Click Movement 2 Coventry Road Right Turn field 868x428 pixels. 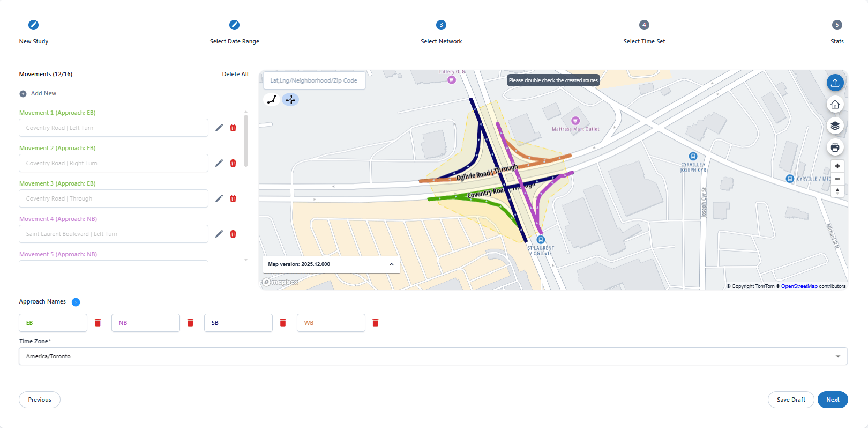[114, 163]
